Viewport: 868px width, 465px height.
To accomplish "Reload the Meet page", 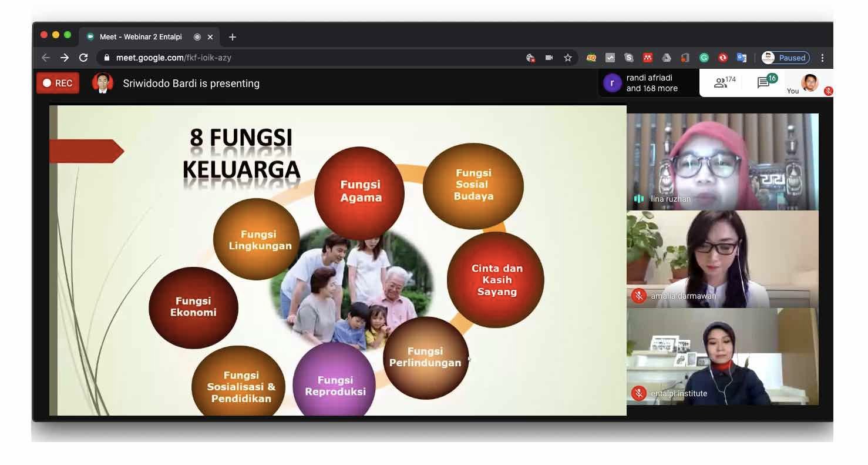I will [83, 58].
